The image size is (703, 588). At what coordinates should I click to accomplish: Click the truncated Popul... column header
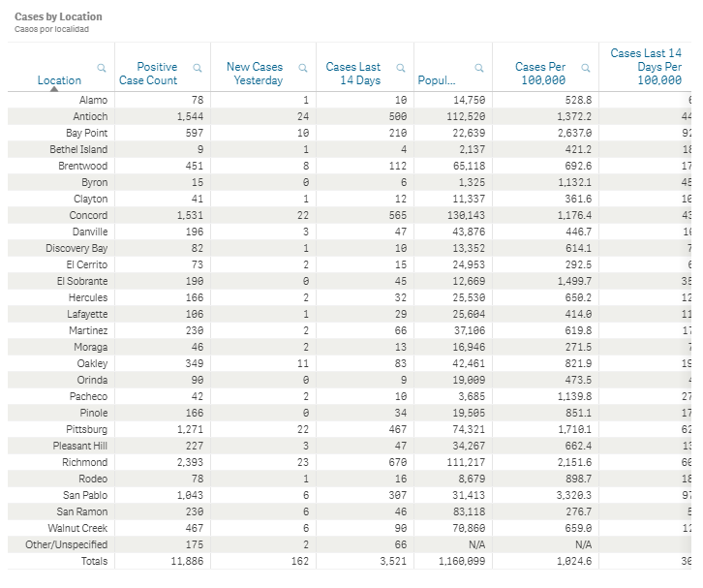point(437,80)
